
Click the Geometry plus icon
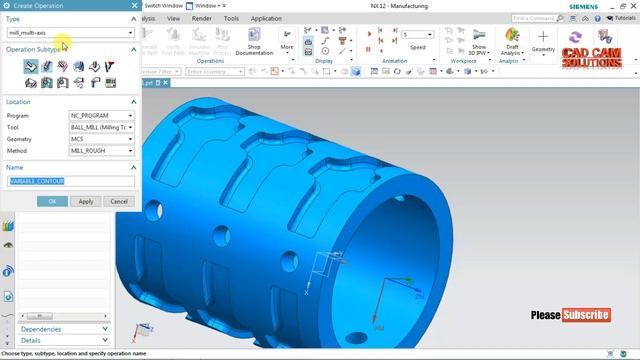pyautogui.click(x=543, y=37)
